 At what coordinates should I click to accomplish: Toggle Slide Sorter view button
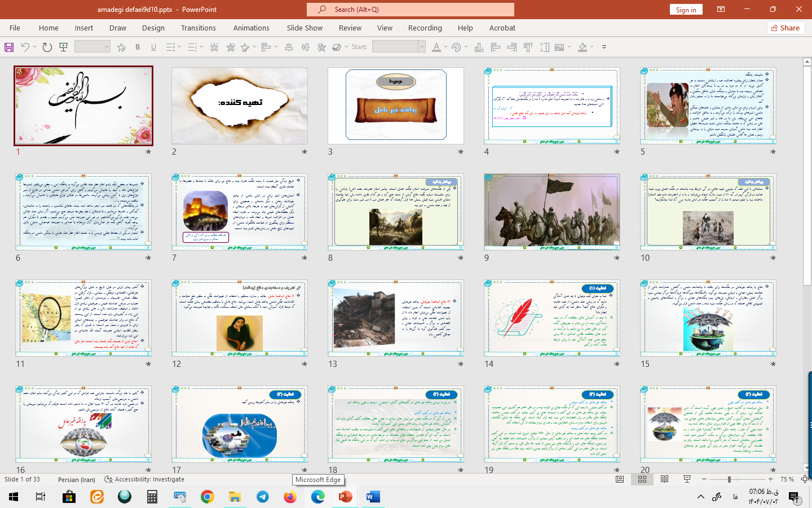click(642, 479)
